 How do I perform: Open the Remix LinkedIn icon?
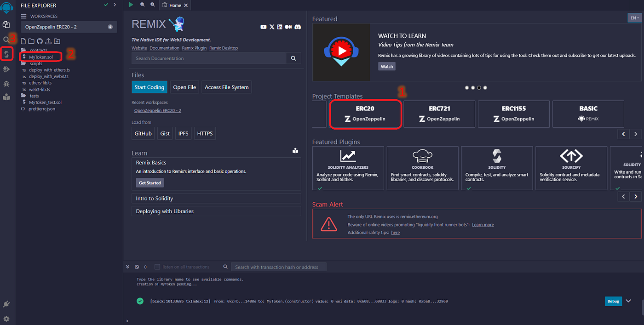click(280, 27)
